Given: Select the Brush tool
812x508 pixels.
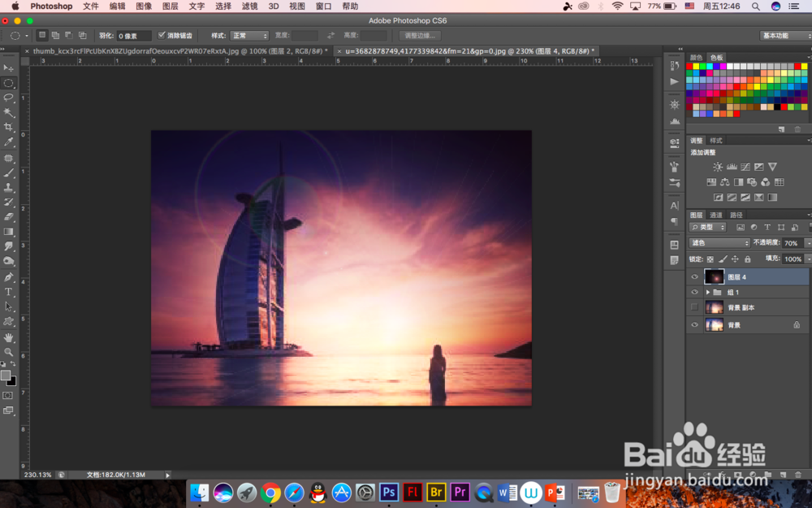Looking at the screenshot, I should pos(8,173).
